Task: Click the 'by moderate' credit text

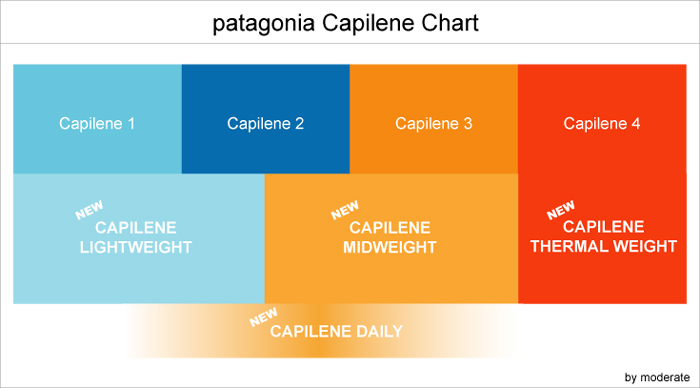Action: click(657, 378)
